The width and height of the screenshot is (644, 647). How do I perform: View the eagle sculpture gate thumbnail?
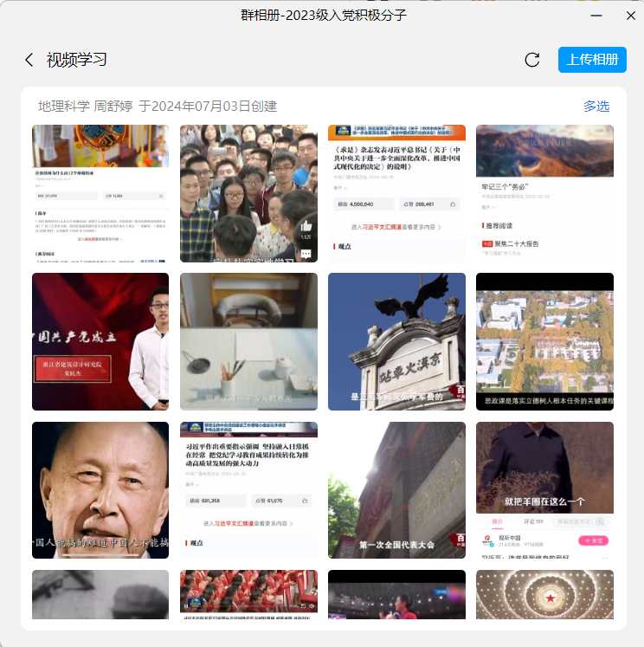tap(396, 341)
